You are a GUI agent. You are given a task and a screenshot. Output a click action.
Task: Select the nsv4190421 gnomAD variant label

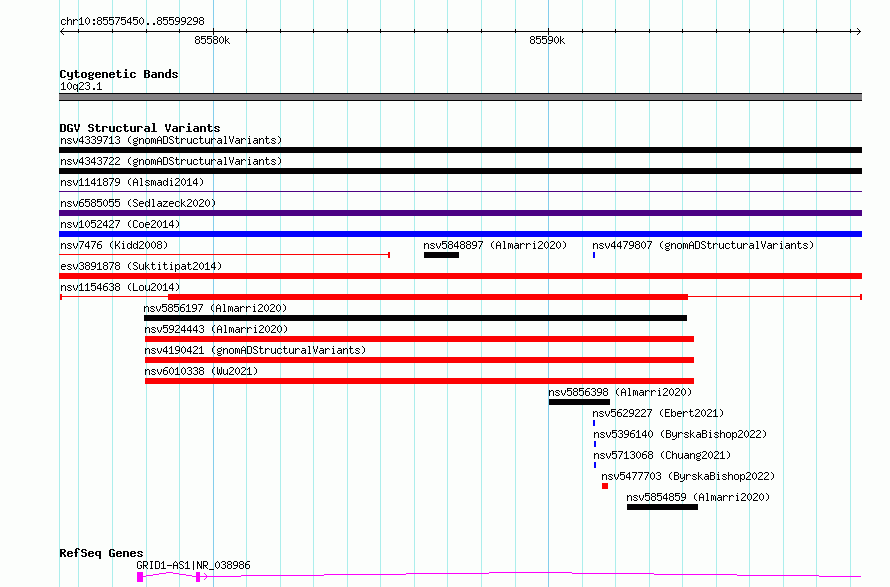pos(255,350)
